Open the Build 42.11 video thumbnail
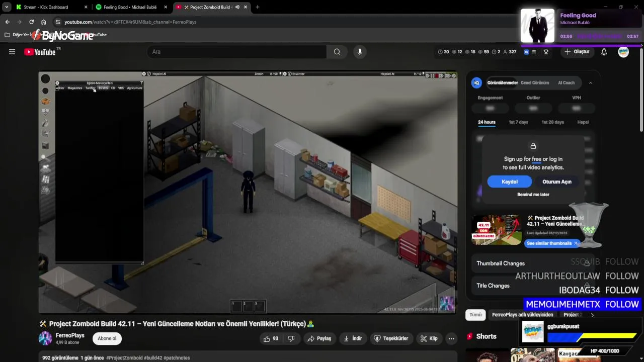The width and height of the screenshot is (644, 362). [x=496, y=230]
